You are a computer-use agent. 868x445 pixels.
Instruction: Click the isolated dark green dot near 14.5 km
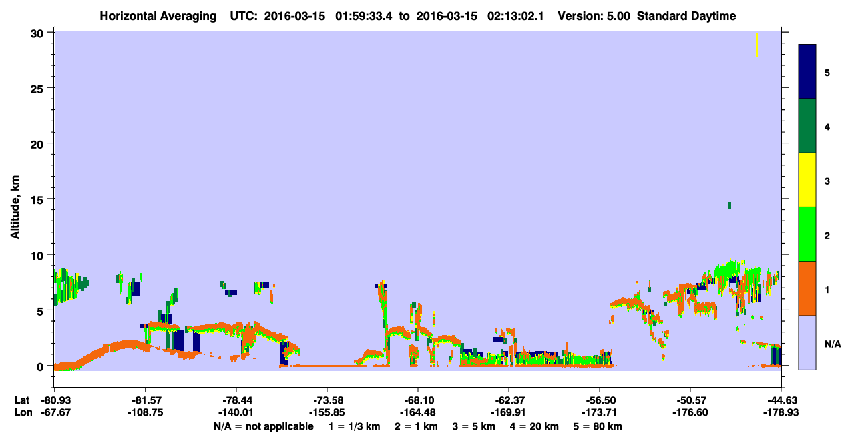(x=729, y=205)
